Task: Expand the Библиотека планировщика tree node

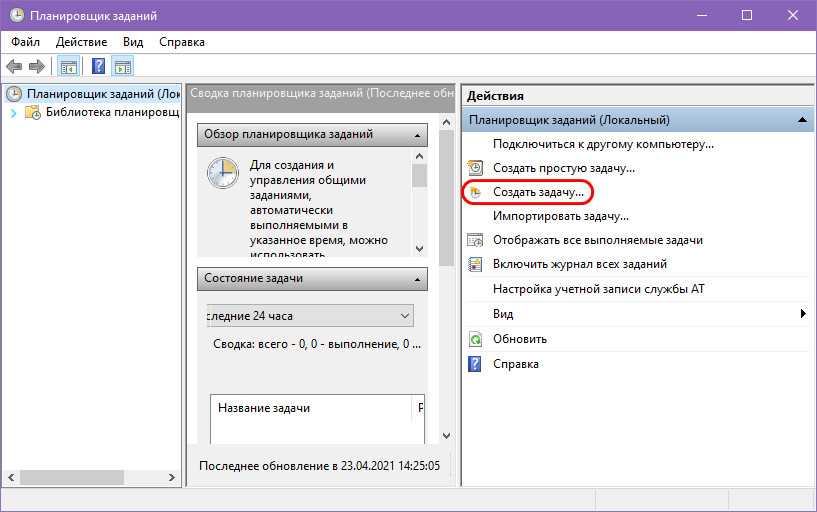Action: 14,113
